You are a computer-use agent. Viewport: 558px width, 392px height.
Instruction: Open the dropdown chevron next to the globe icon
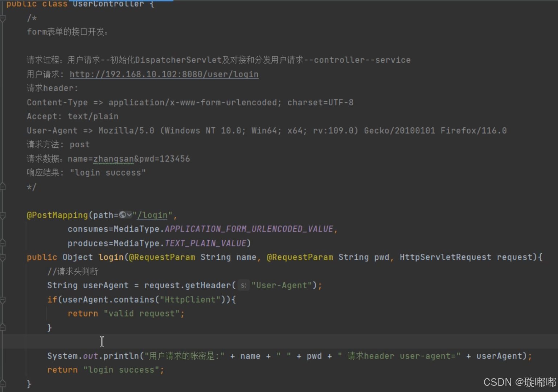coord(129,215)
